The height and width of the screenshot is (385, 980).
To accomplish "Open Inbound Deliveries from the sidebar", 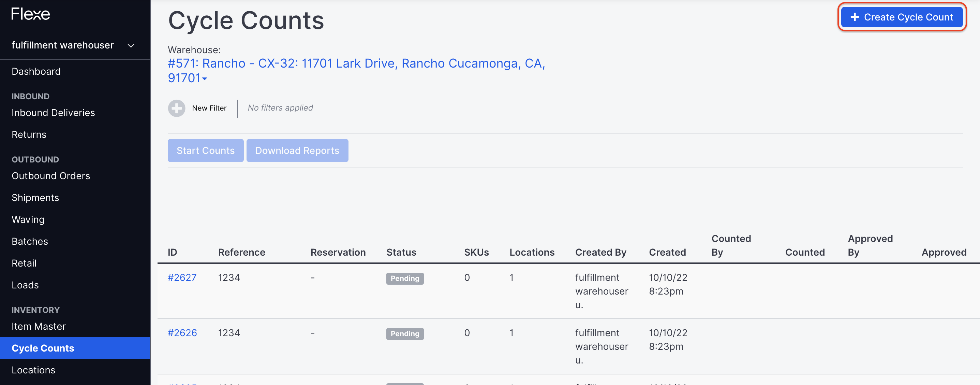I will pos(53,112).
